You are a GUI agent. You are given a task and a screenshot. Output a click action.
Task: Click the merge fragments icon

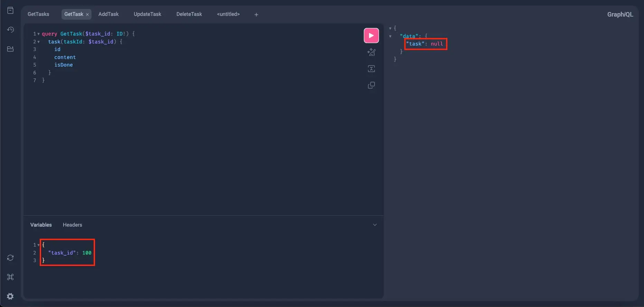(371, 69)
